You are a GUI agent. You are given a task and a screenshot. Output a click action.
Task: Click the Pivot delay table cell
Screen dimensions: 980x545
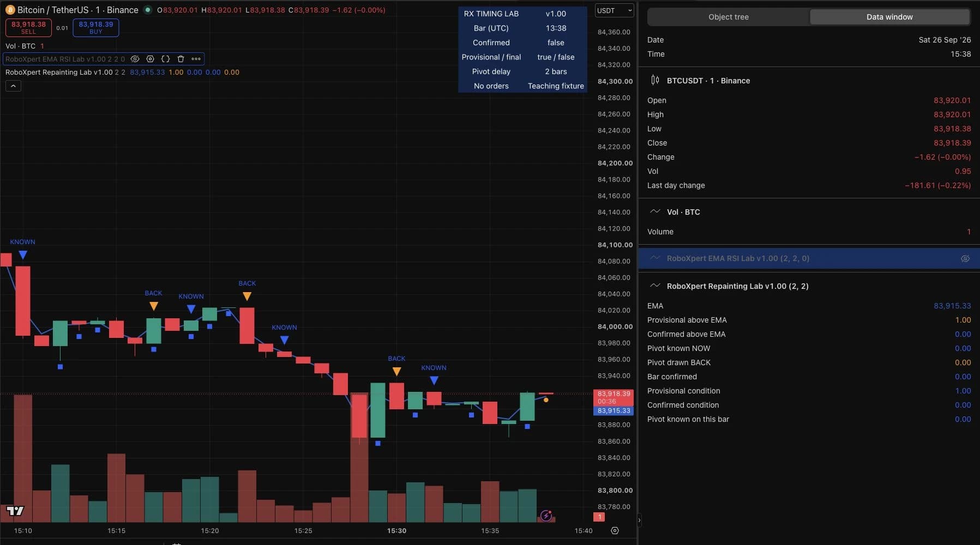[x=491, y=71]
